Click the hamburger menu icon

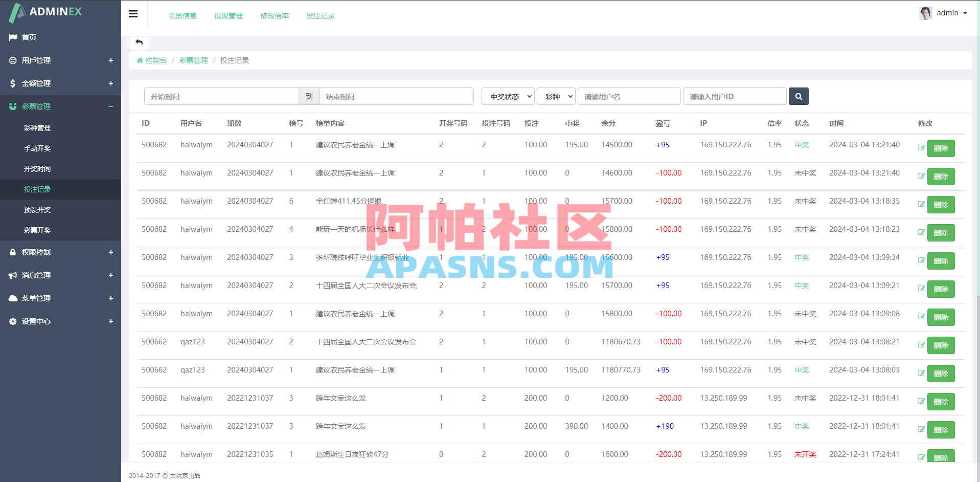133,14
